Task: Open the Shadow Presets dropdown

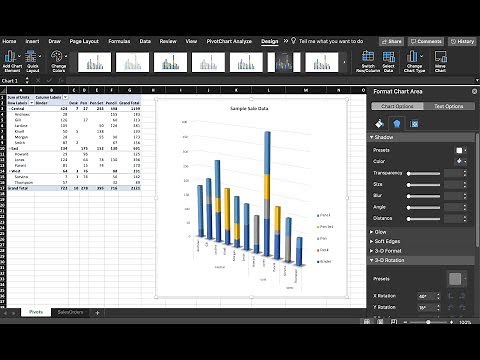Action: [461, 150]
